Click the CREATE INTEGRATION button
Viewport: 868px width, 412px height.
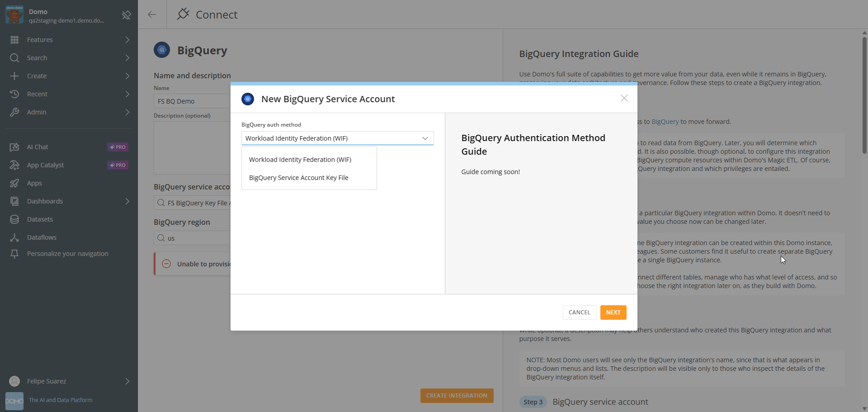457,396
